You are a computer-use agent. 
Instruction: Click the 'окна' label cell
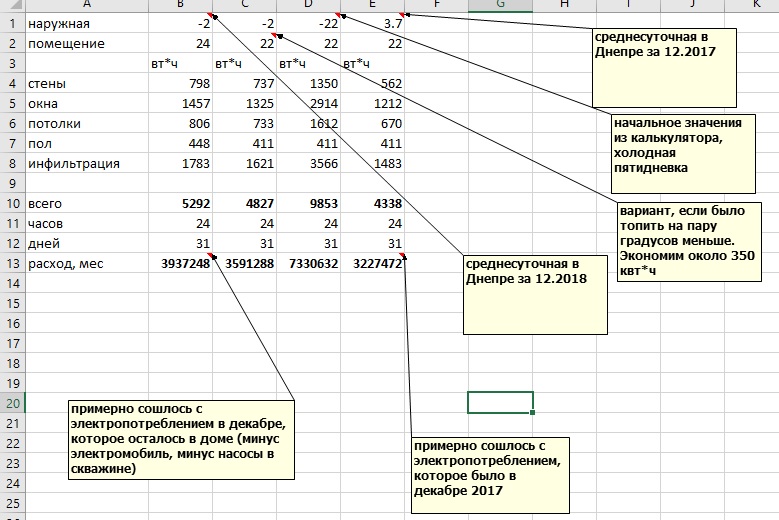click(x=86, y=103)
